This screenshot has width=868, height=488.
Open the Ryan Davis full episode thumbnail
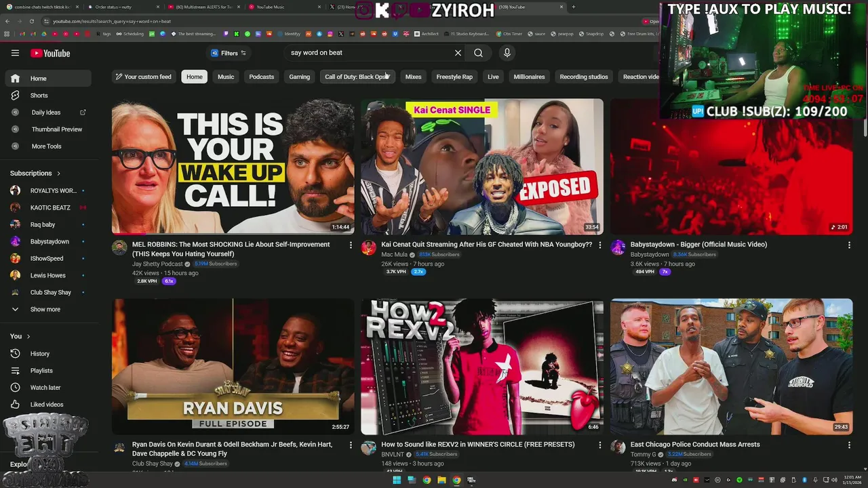pos(233,366)
